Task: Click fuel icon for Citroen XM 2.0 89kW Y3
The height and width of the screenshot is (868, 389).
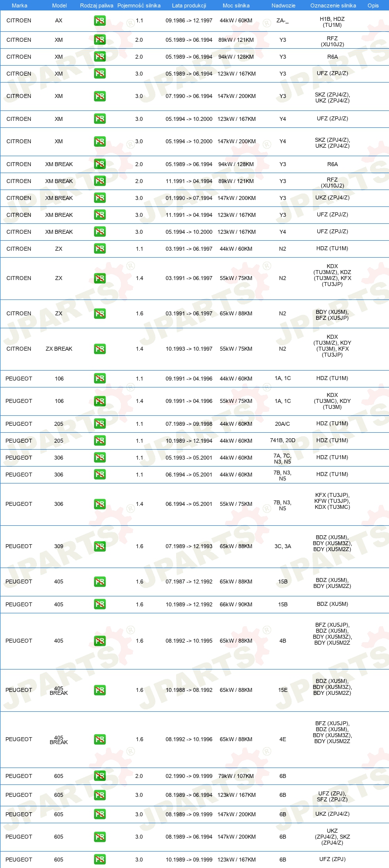Action: tap(99, 40)
